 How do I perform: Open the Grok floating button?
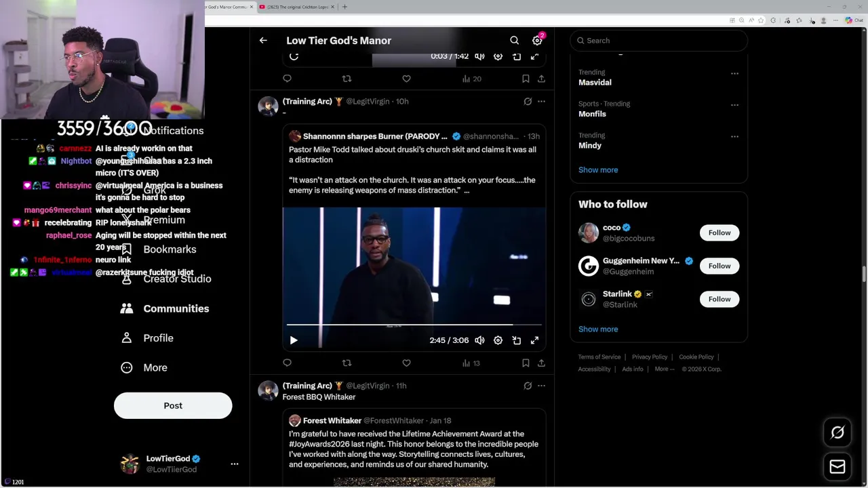coord(837,432)
